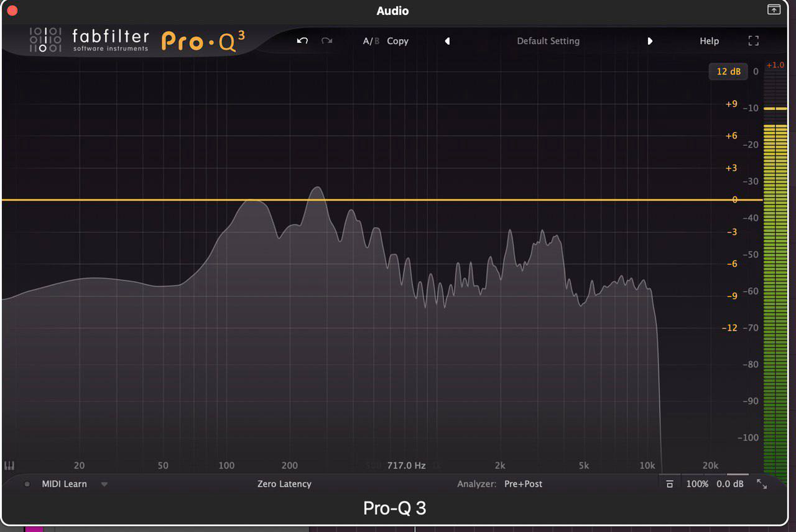
Task: Click the 10k frequency axis label
Action: (x=647, y=465)
